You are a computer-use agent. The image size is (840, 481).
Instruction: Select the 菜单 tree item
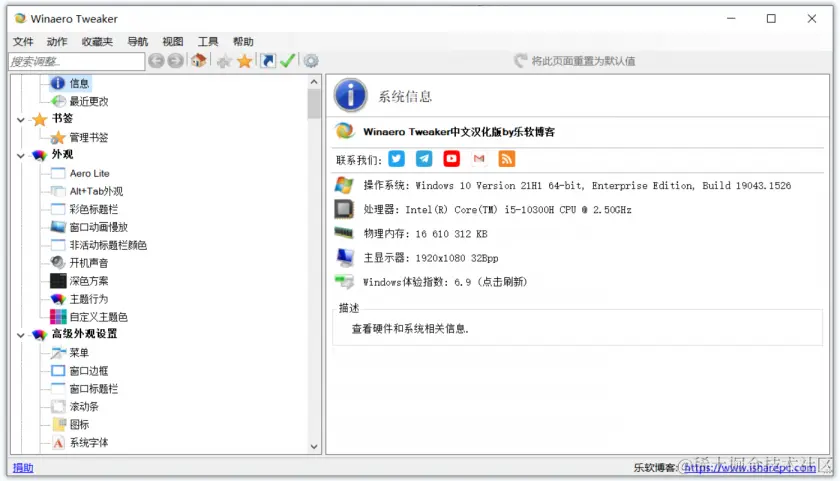pos(79,352)
